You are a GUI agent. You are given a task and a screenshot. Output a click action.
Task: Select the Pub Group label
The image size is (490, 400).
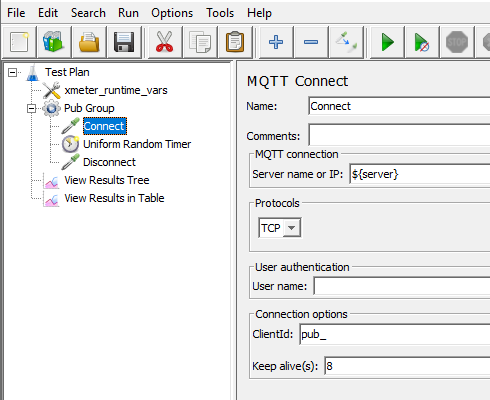[x=89, y=108]
